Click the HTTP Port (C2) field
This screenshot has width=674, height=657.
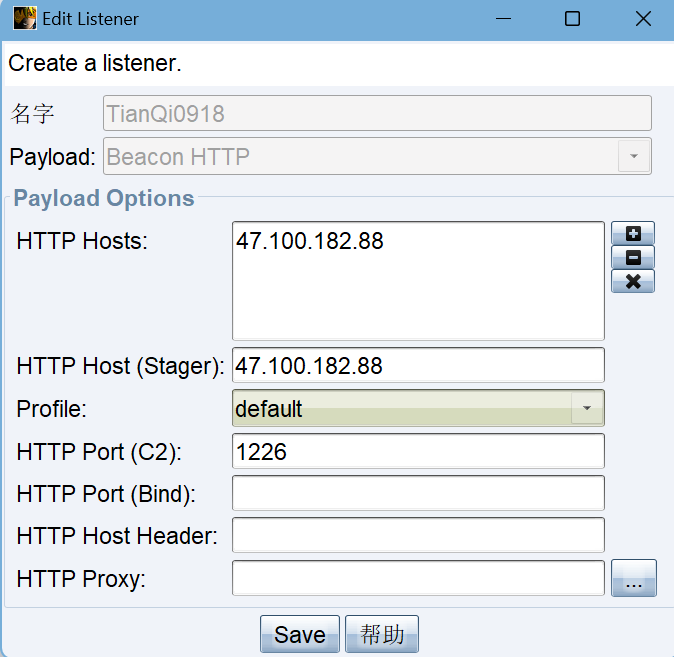[418, 451]
